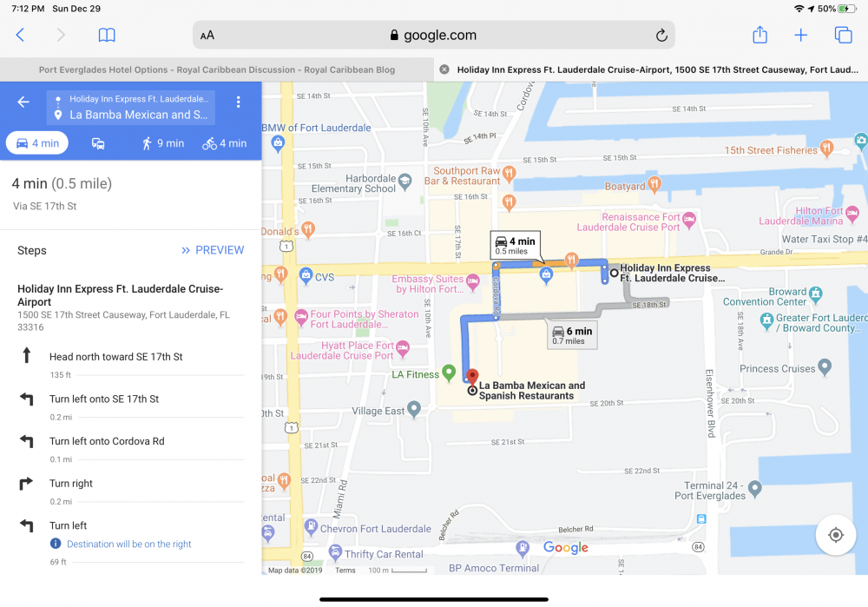Edit the Holiday Inn Express starting point field
Viewport: 868px width, 607px height.
(x=138, y=99)
